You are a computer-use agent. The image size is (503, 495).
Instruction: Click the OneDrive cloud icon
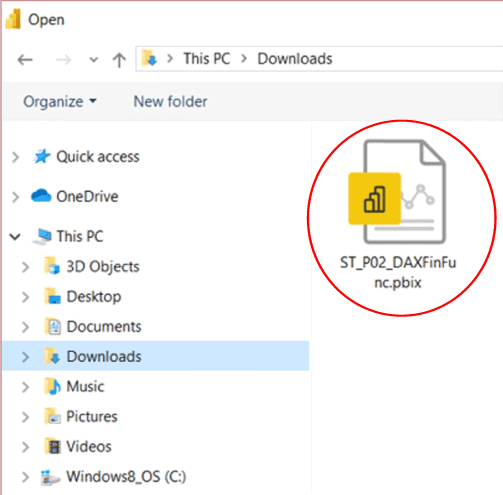point(41,196)
